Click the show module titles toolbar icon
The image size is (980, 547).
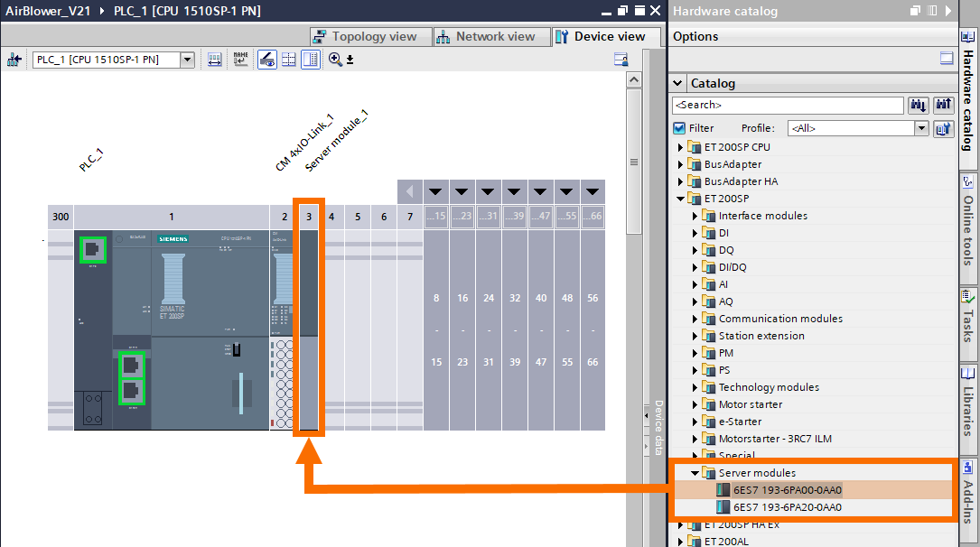(214, 60)
